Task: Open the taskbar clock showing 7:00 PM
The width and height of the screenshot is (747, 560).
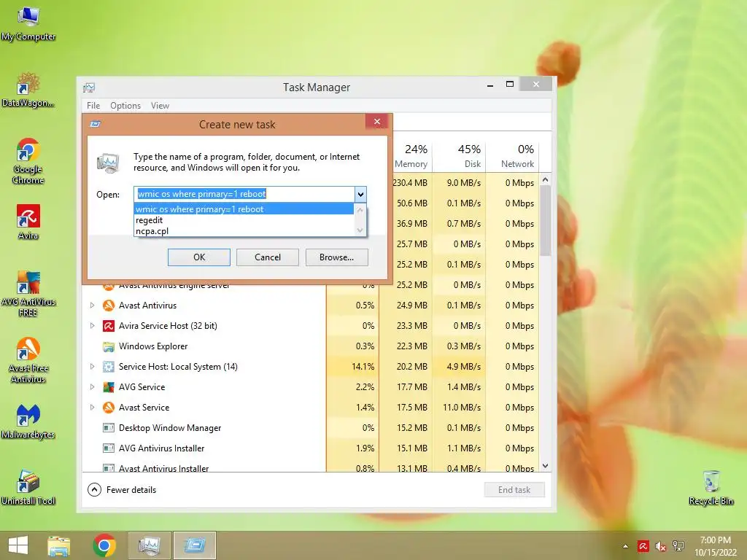Action: coord(715,546)
